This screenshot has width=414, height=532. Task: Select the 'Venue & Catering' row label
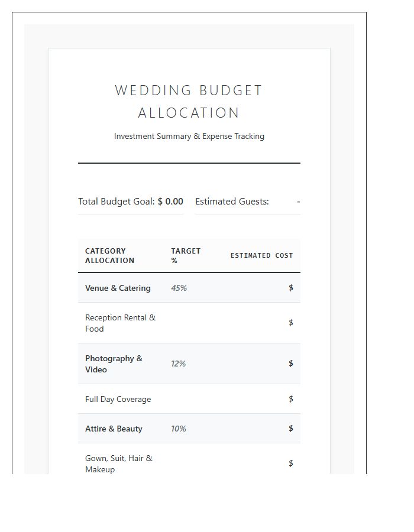(x=118, y=288)
